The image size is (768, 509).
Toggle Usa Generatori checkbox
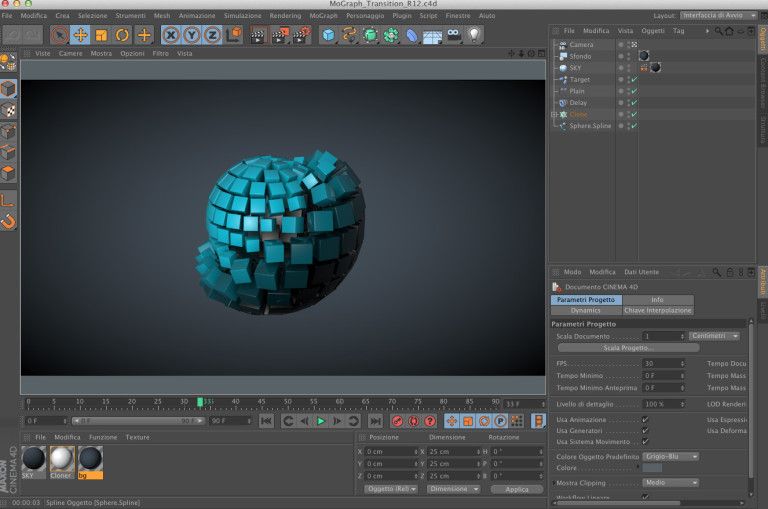tap(645, 430)
